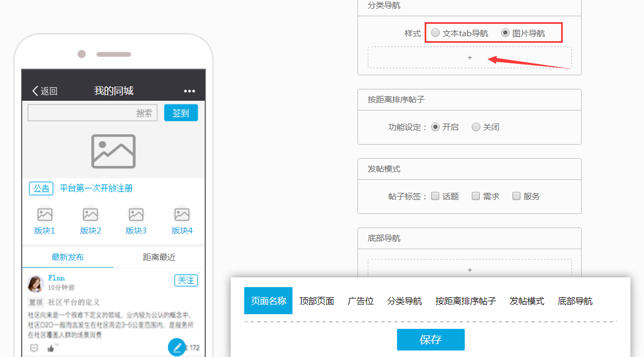Image resolution: width=644 pixels, height=357 pixels.
Task: Click the 发帖模式 section header
Action: pos(384,169)
